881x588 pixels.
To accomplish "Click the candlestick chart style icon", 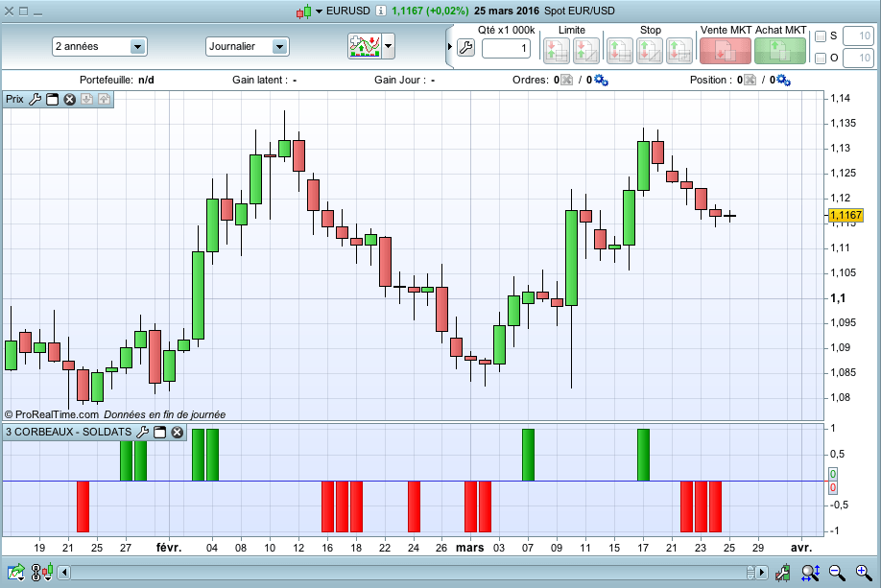I will (304, 12).
